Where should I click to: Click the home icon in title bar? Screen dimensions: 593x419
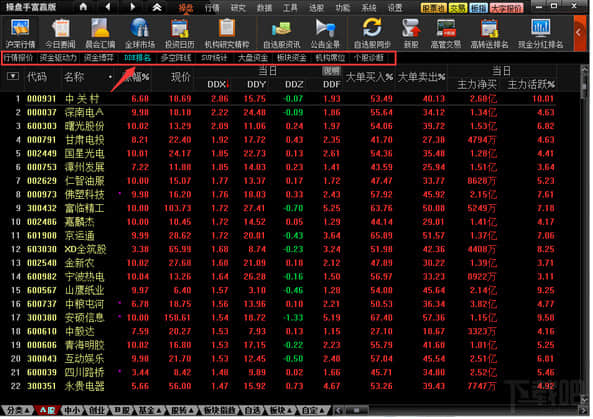[83, 7]
